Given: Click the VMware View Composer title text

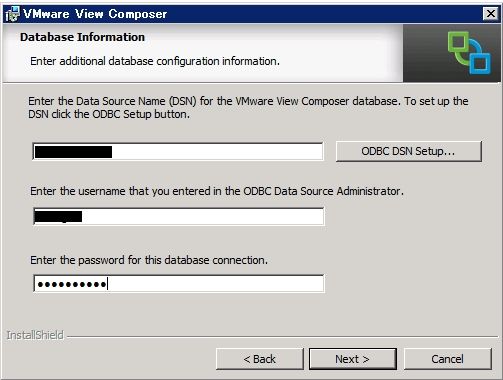Looking at the screenshot, I should (x=95, y=14).
